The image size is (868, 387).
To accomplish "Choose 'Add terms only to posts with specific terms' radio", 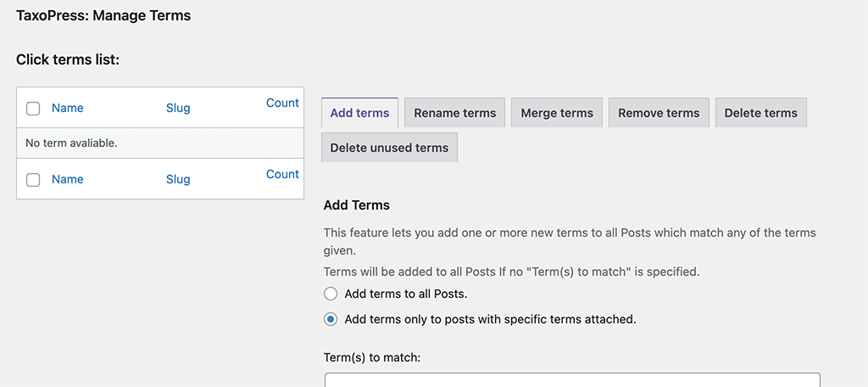I will 331,319.
